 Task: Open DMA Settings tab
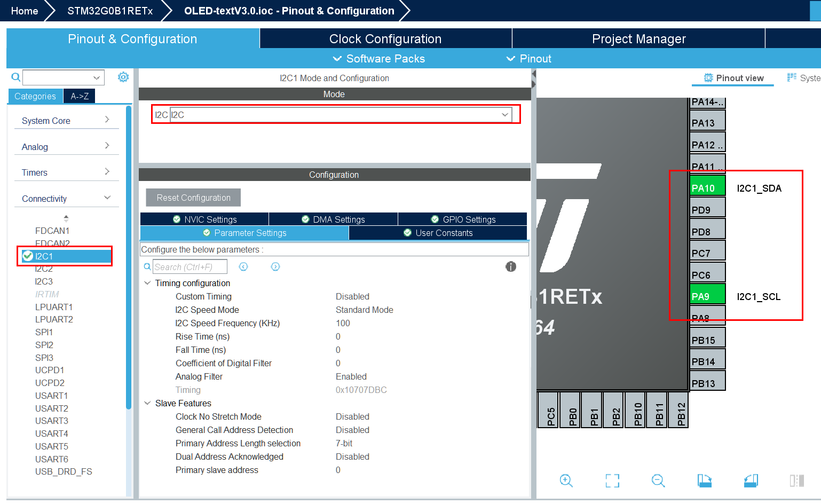click(x=333, y=219)
